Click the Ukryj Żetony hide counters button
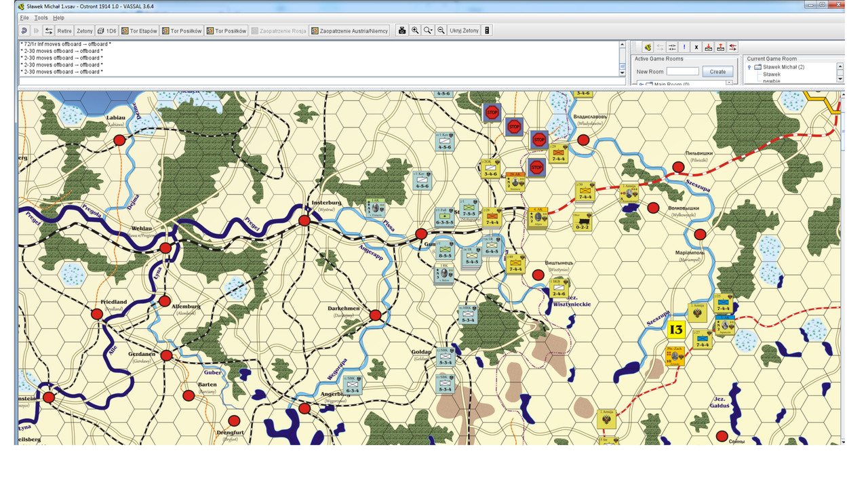The width and height of the screenshot is (868, 489). coord(465,31)
